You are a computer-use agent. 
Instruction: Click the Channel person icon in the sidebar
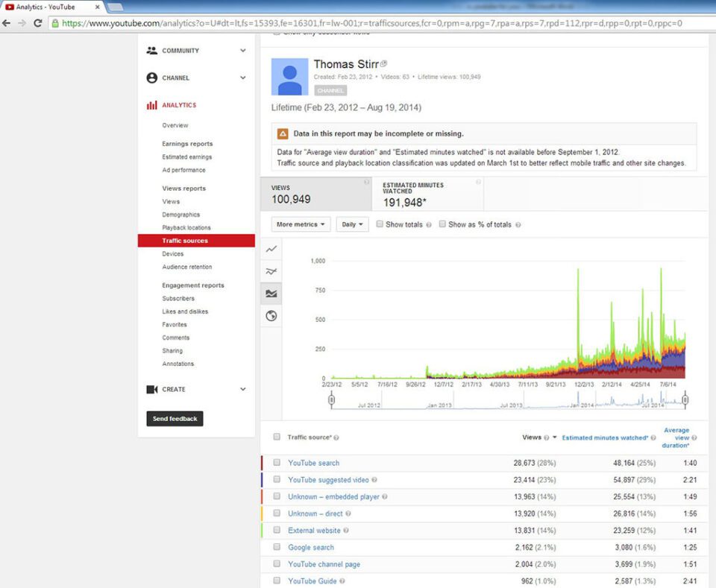tap(151, 78)
